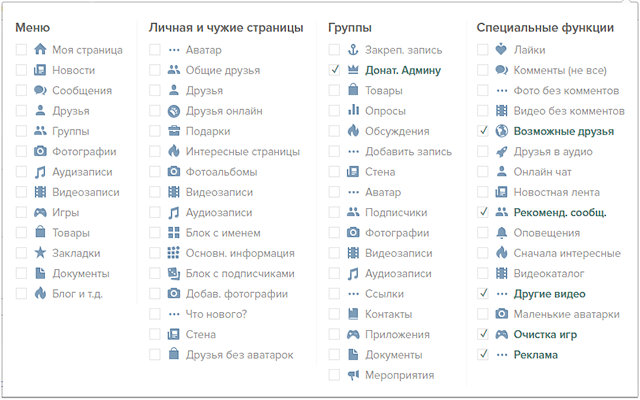Enable the Ссылки checkbox in Группы

tap(334, 293)
